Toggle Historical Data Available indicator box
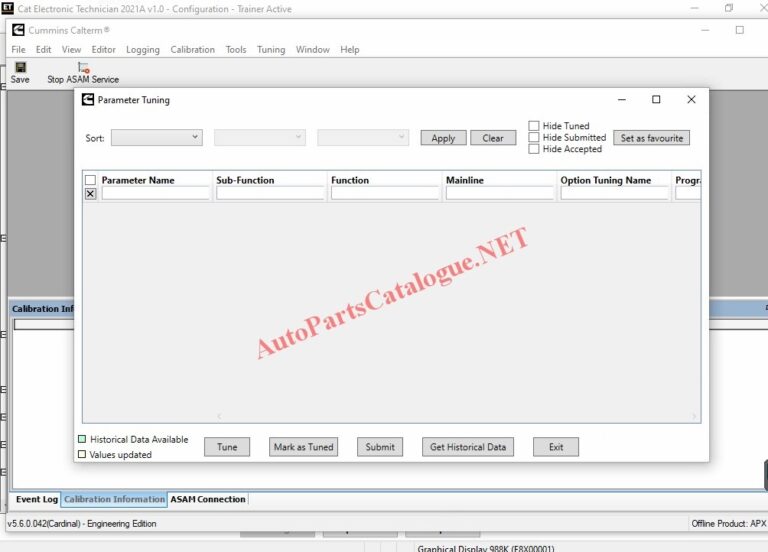The image size is (768, 552). (82, 439)
